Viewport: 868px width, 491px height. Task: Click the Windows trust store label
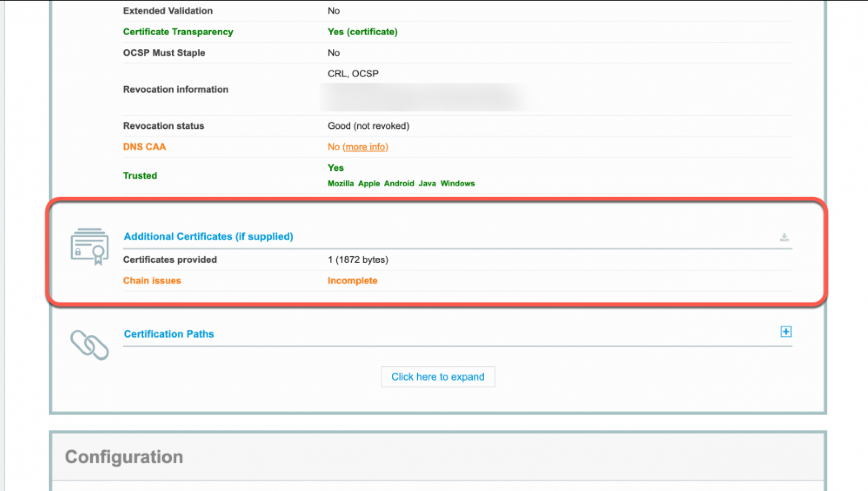coord(457,184)
